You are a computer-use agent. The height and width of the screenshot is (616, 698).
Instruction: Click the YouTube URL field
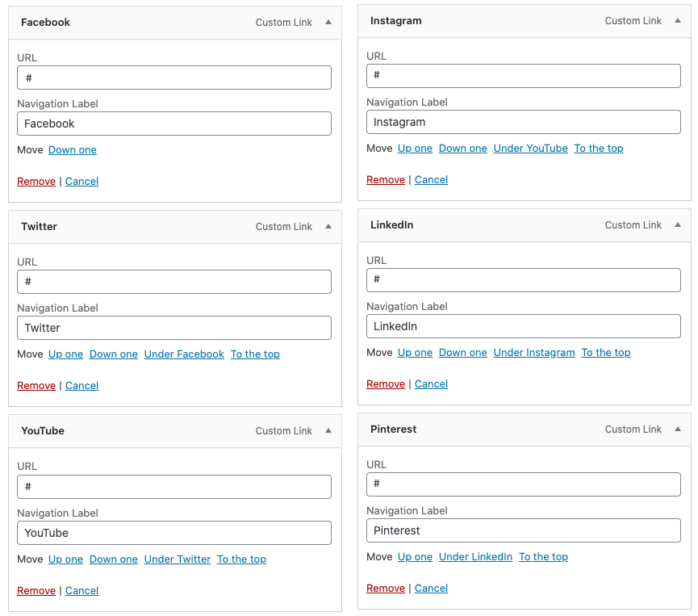(x=174, y=487)
